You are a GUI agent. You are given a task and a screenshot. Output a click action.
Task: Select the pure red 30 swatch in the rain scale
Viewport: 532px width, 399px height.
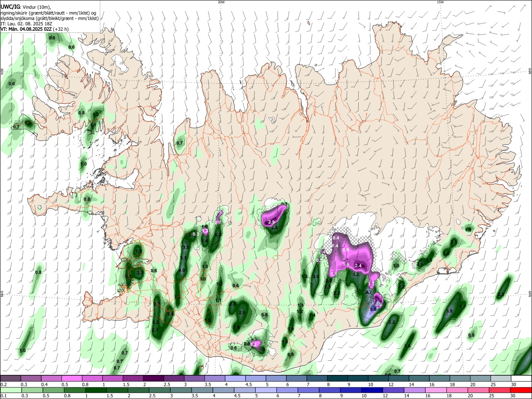(521, 390)
